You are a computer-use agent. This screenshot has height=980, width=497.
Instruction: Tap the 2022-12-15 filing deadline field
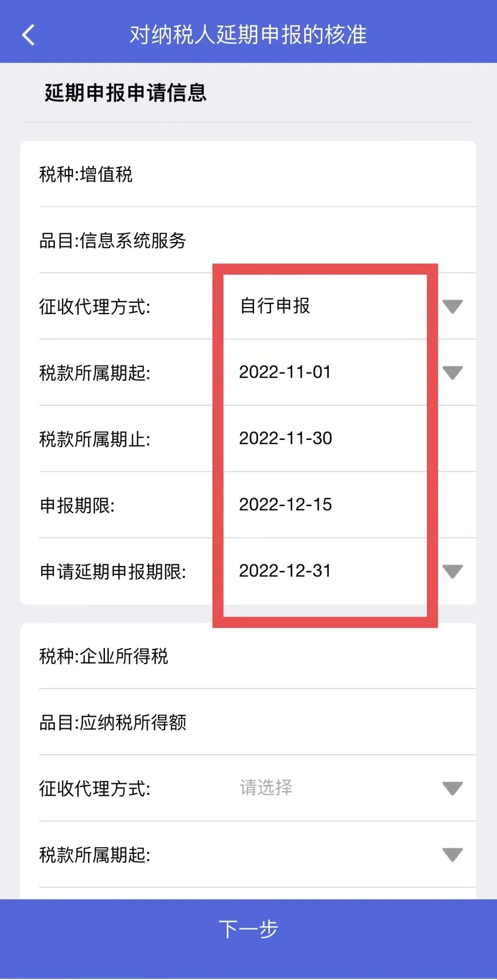pos(285,505)
